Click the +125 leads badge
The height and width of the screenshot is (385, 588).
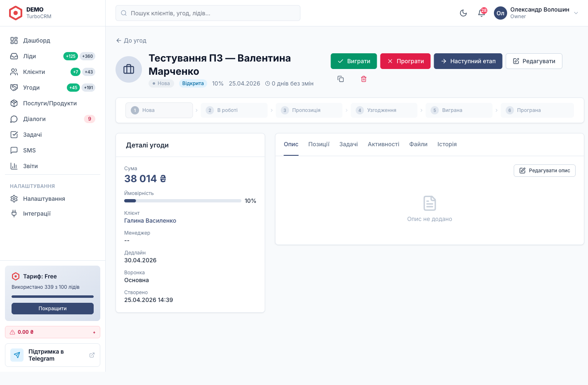pos(71,56)
